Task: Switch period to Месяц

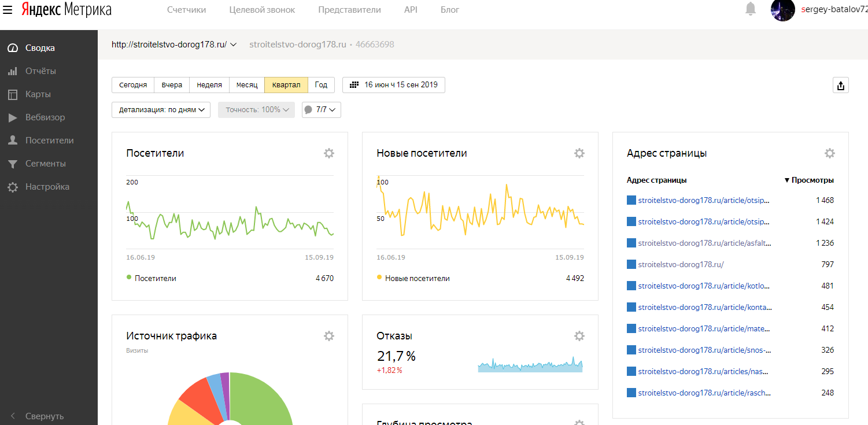Action: [247, 85]
